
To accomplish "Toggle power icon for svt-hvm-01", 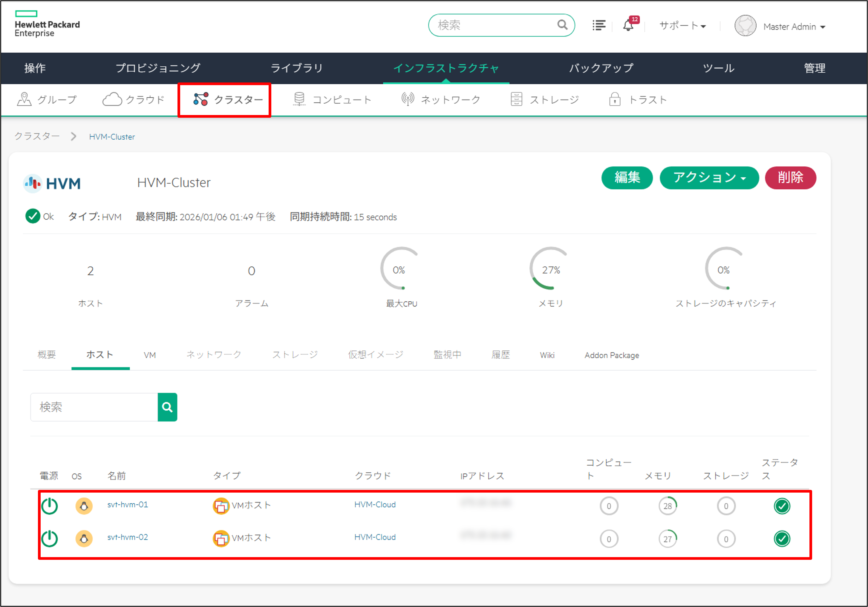I will coord(50,506).
